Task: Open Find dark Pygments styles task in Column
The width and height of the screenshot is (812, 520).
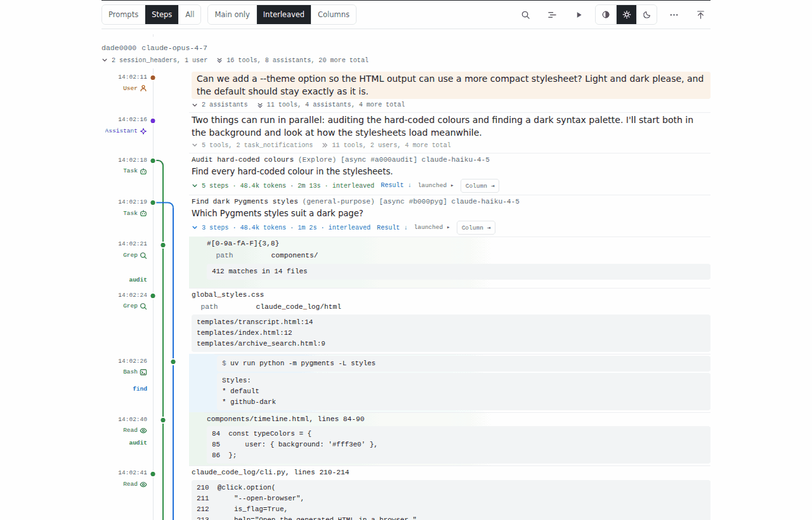Action: click(x=476, y=228)
